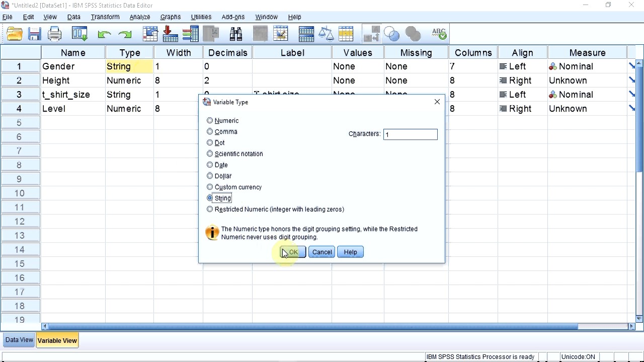Select Restricted Numeric radio option

(x=210, y=209)
